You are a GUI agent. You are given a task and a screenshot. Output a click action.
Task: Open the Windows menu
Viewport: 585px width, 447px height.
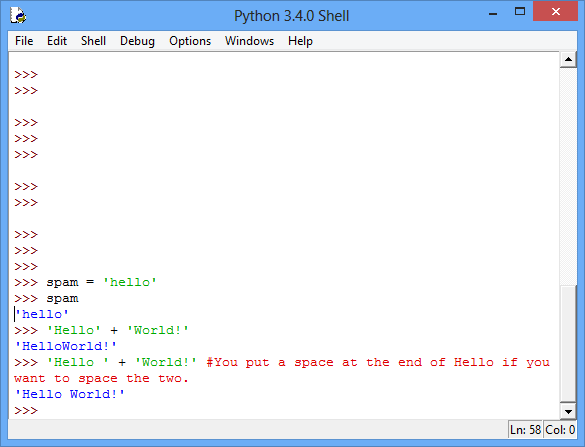click(x=249, y=41)
